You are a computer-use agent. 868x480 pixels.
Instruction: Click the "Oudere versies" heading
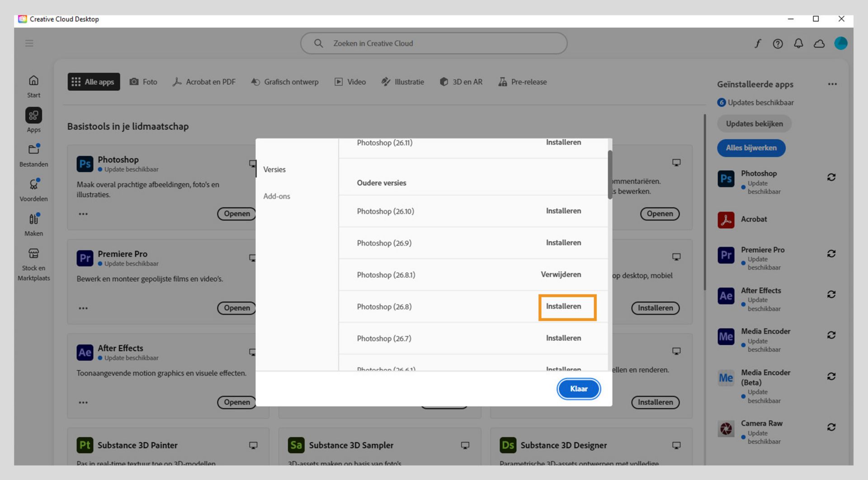coord(382,183)
